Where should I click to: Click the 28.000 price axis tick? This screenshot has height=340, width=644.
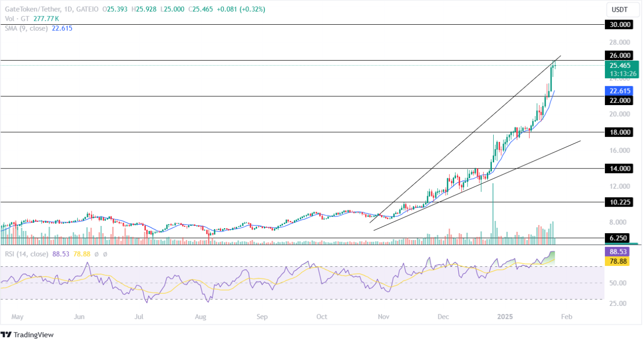click(x=619, y=43)
